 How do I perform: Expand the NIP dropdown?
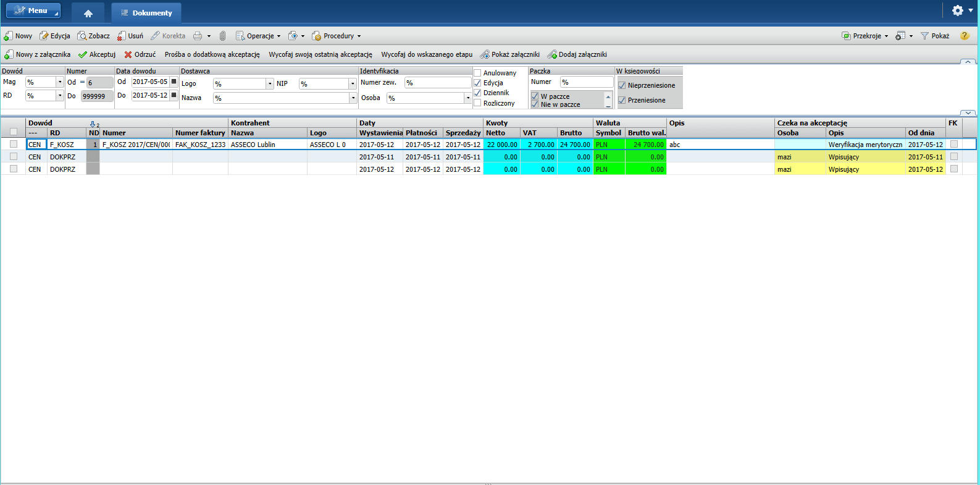[x=353, y=83]
